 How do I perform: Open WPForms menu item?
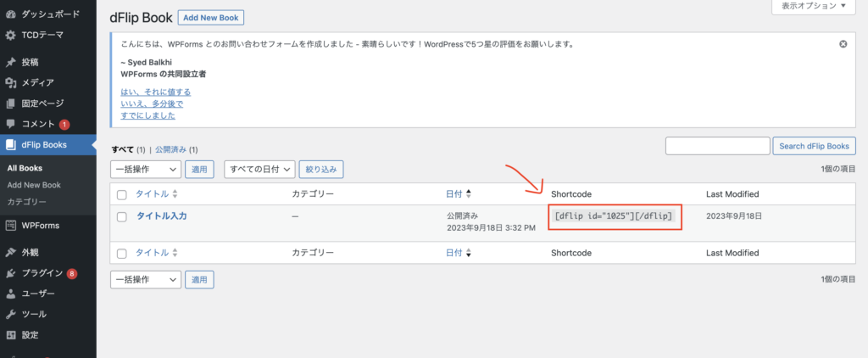pyautogui.click(x=42, y=226)
